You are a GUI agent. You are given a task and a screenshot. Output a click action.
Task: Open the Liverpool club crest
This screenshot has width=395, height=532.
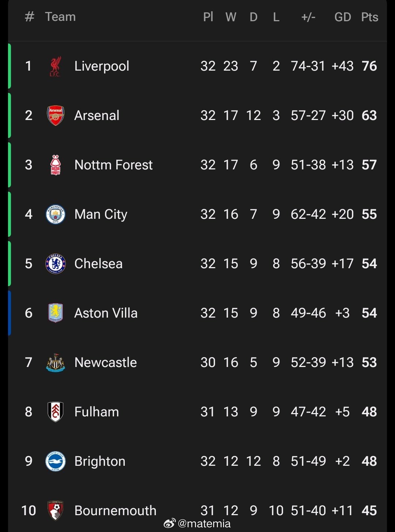click(55, 66)
